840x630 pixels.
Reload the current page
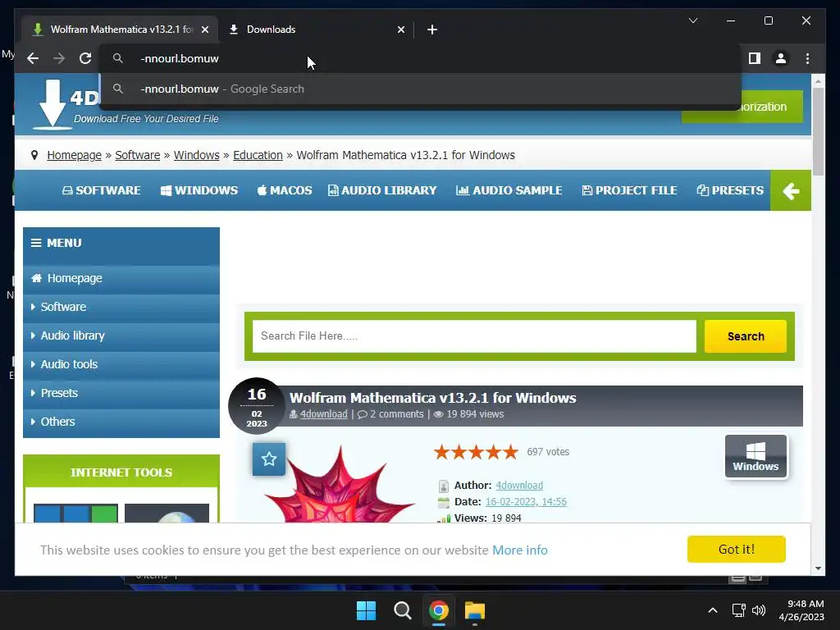pyautogui.click(x=85, y=58)
